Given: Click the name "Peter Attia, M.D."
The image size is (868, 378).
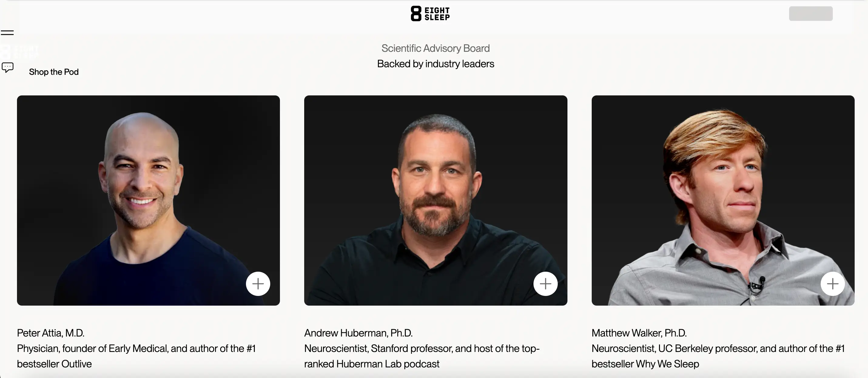Looking at the screenshot, I should point(51,333).
